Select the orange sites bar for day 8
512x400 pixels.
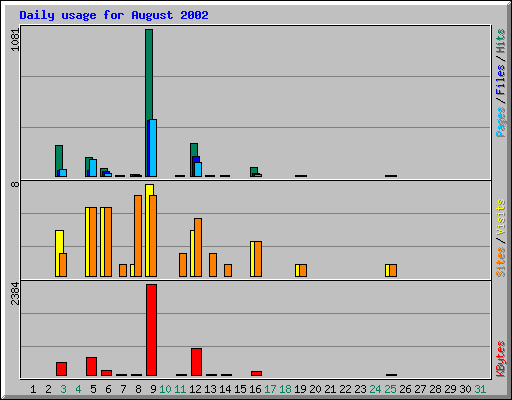click(138, 236)
